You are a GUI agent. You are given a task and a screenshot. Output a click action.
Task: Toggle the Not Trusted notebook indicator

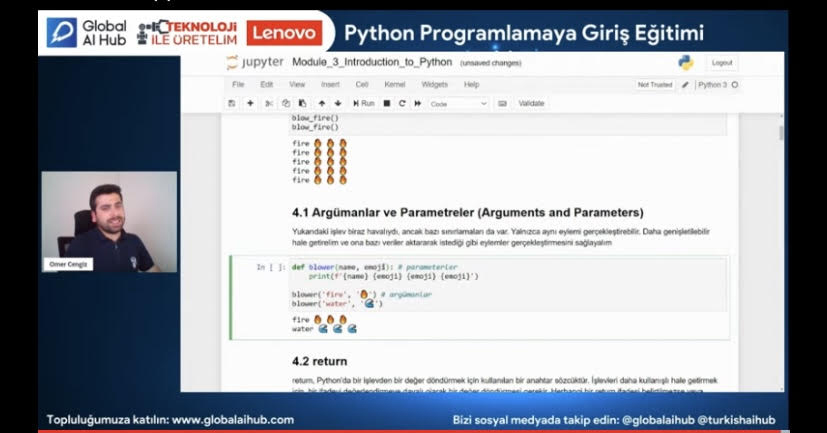(655, 85)
